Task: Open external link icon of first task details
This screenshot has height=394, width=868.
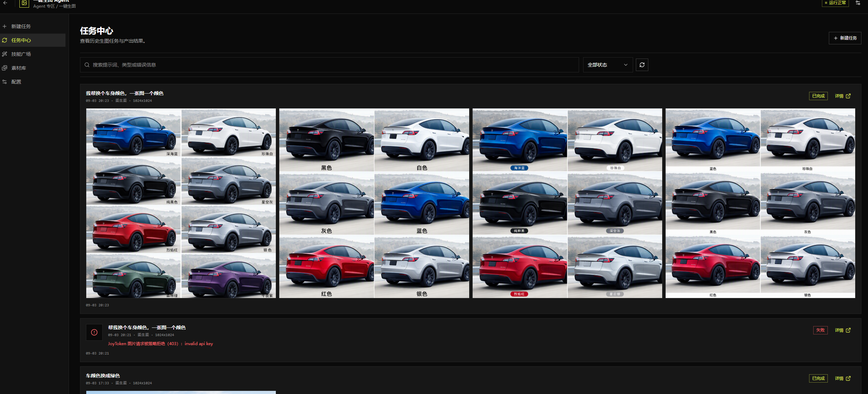Action: coord(848,96)
